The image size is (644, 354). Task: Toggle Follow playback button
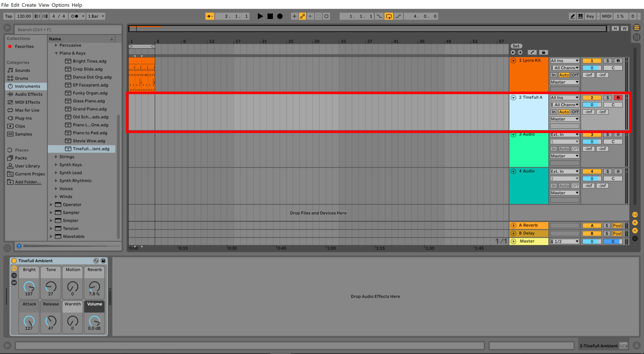[210, 16]
